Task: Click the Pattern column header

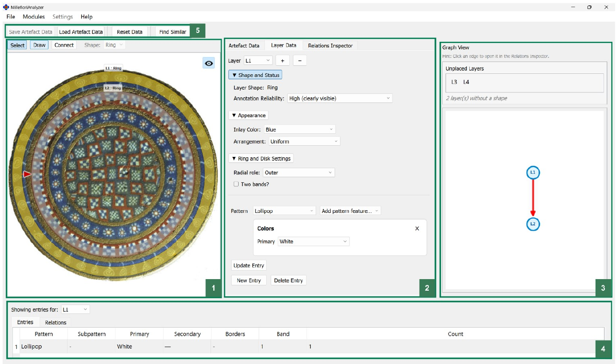Action: (44, 334)
